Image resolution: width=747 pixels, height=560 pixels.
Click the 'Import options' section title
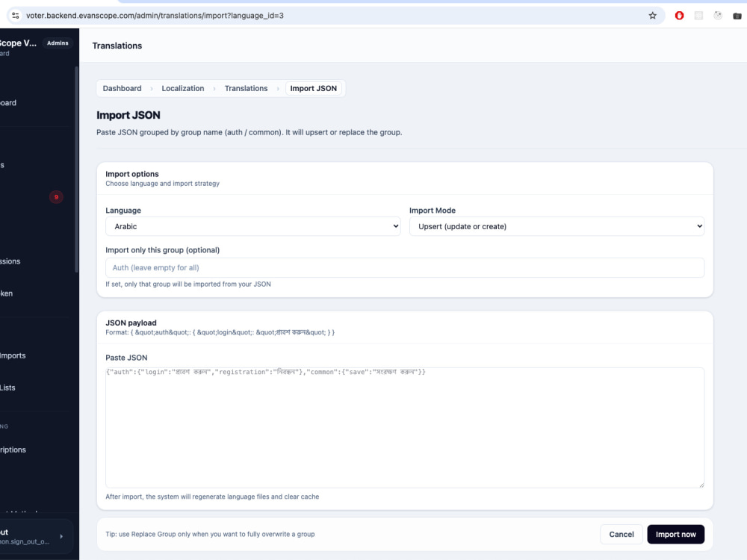point(132,174)
